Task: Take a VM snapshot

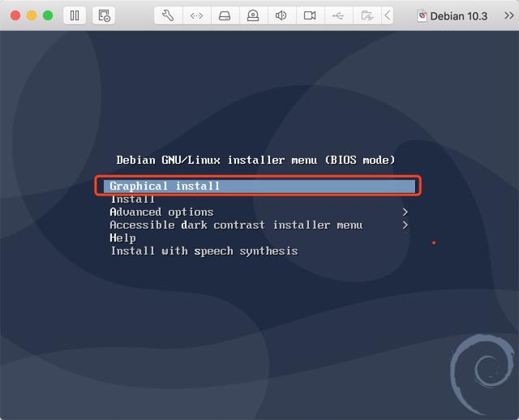Action: [104, 15]
